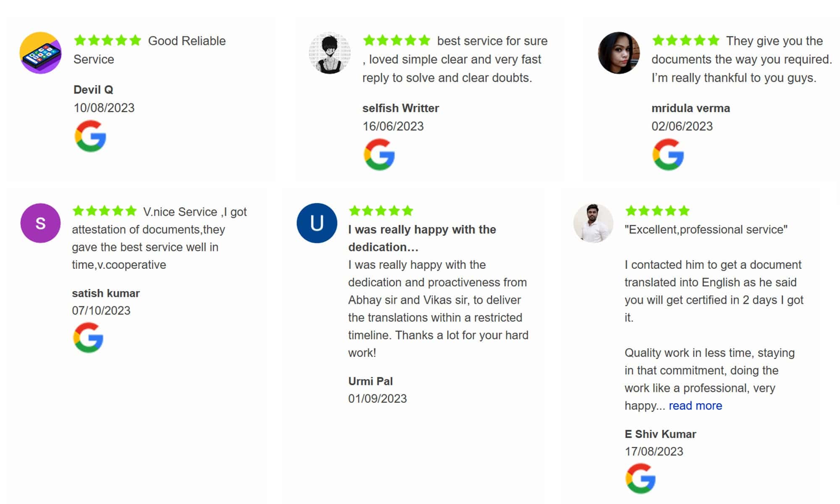Viewport: 840px width, 504px height.
Task: Click Google logo under E Shiv Kumar review
Action: 640,478
